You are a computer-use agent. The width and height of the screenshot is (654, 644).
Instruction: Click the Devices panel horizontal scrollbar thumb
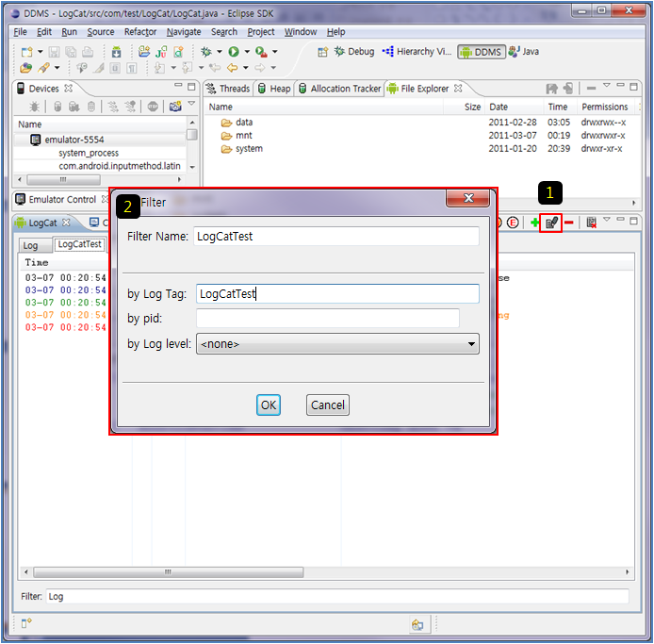click(63, 179)
